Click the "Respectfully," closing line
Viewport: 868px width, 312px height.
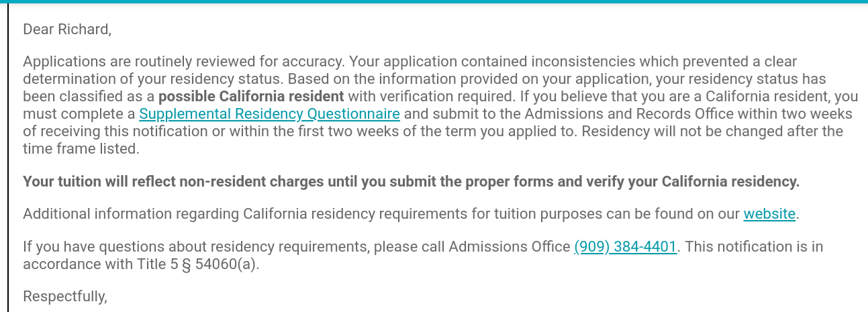coord(65,296)
